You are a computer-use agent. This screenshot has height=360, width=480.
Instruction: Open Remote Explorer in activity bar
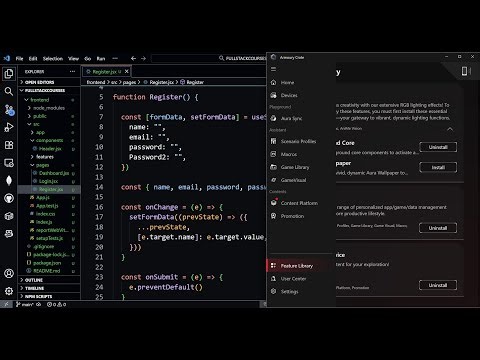tap(9, 163)
